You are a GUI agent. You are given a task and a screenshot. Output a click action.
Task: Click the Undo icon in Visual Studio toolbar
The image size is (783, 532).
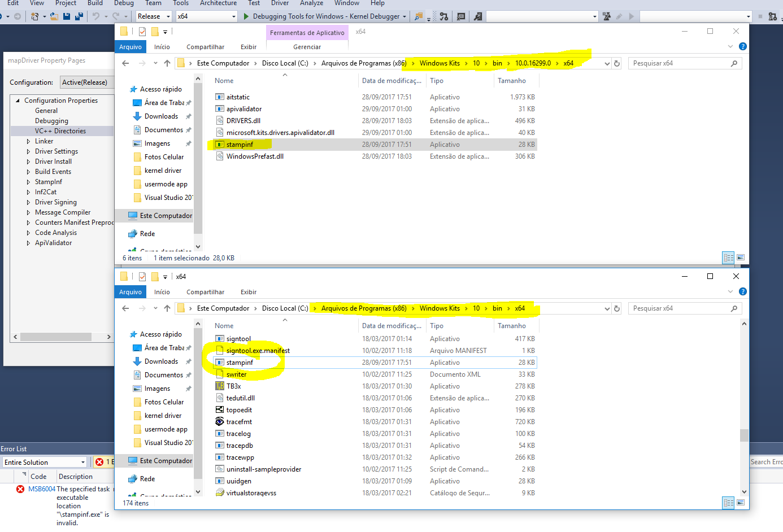[96, 16]
